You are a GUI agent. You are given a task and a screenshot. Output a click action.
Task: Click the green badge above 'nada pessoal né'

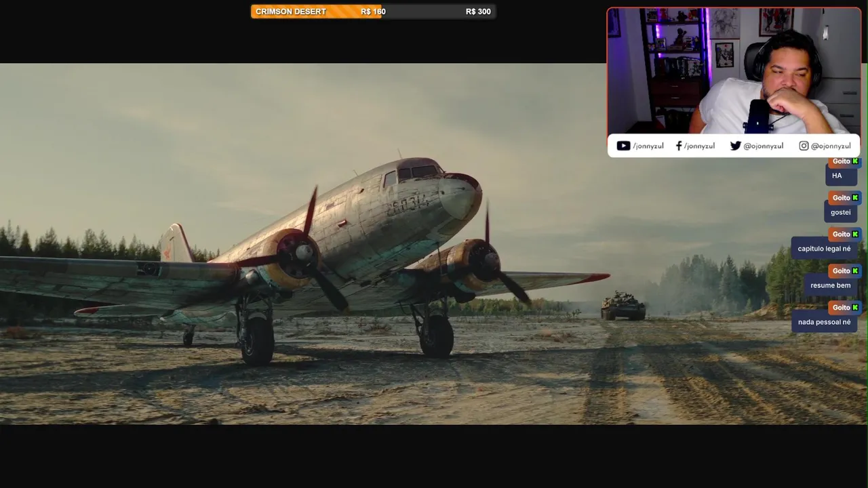(855, 308)
